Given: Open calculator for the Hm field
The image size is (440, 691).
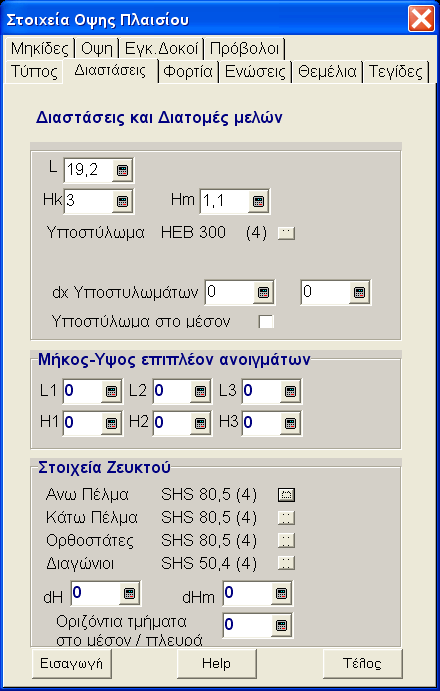Looking at the screenshot, I should pos(258,201).
